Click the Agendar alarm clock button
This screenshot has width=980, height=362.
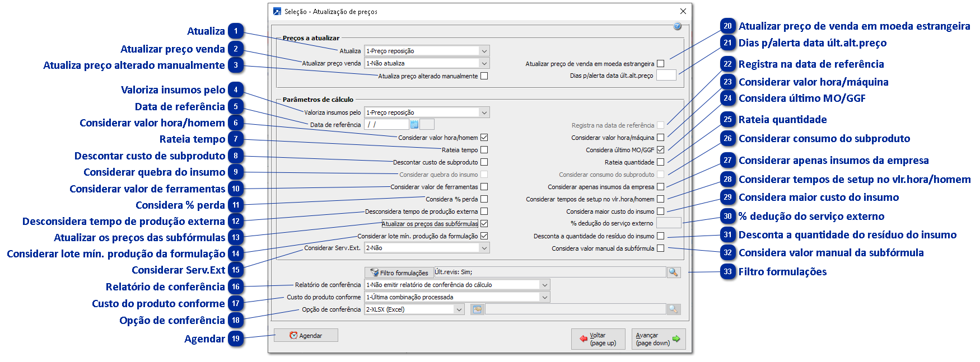point(306,335)
